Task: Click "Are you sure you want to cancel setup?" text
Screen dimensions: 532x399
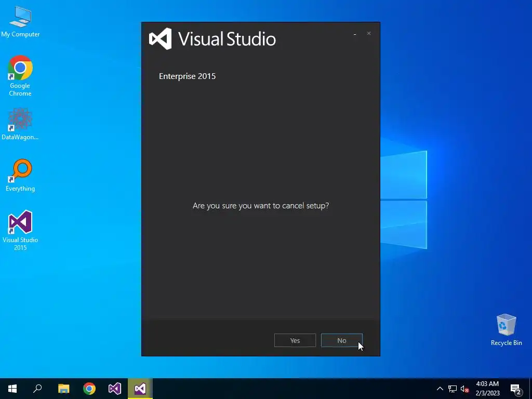Action: 261,206
